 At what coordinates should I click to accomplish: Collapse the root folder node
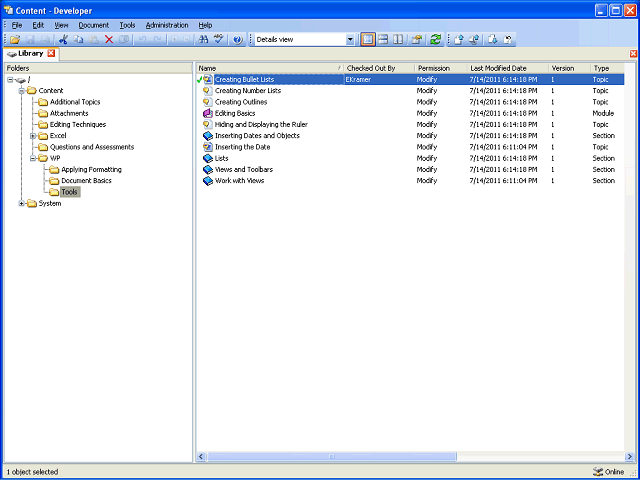pos(10,80)
